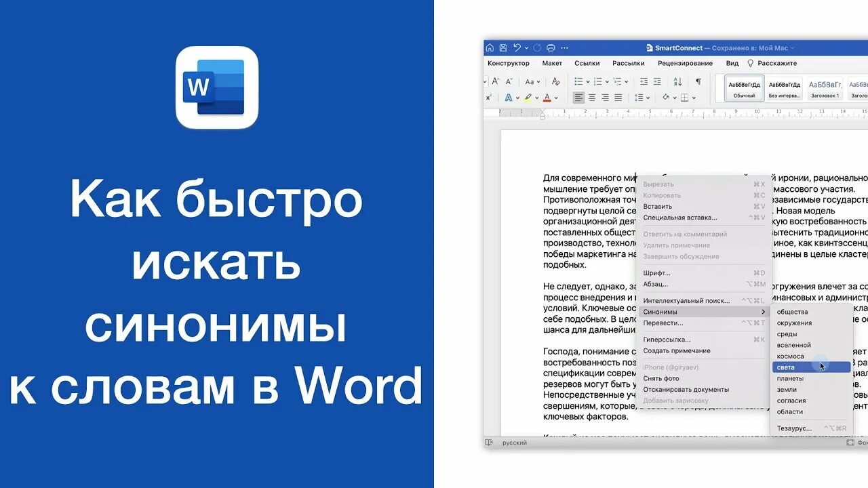
Task: Open Шрифт… from the context menu
Action: pos(705,272)
